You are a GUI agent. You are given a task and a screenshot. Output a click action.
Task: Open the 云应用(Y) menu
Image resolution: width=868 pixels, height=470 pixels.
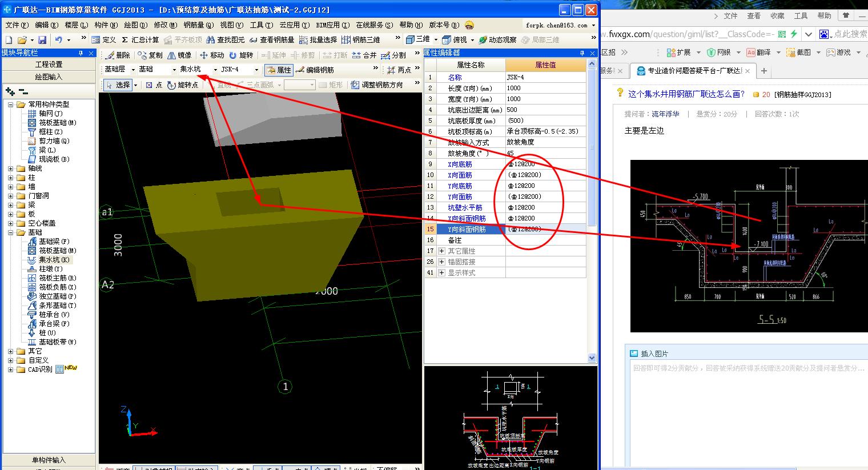pos(294,25)
